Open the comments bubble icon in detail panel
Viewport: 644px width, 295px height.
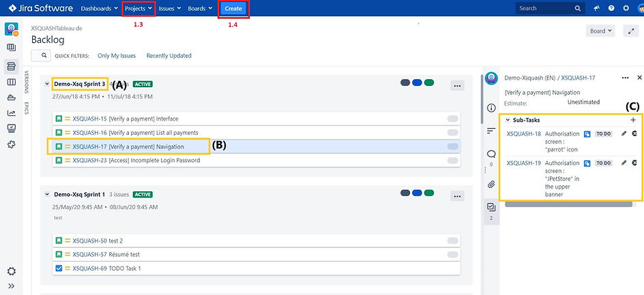click(491, 154)
